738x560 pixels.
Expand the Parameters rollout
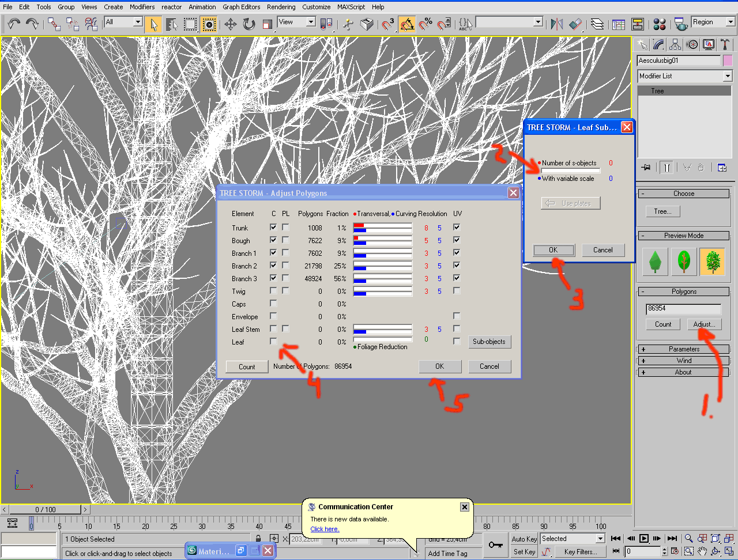[x=684, y=349]
